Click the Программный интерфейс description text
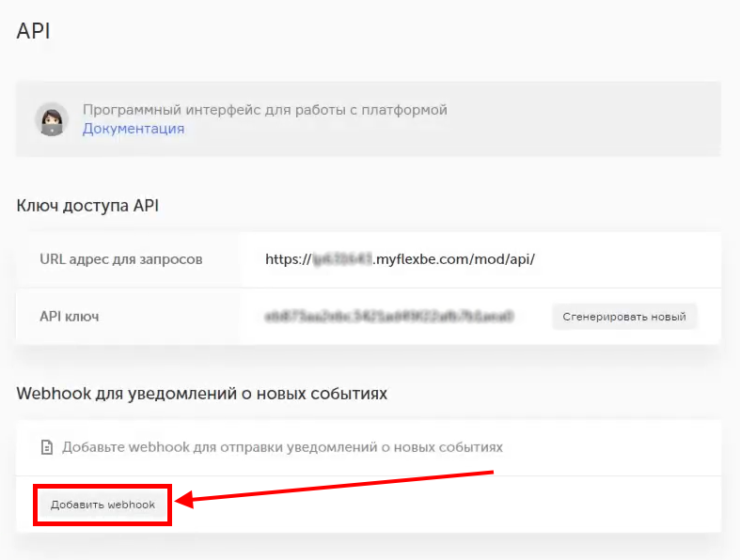This screenshot has width=740, height=560. tap(264, 110)
